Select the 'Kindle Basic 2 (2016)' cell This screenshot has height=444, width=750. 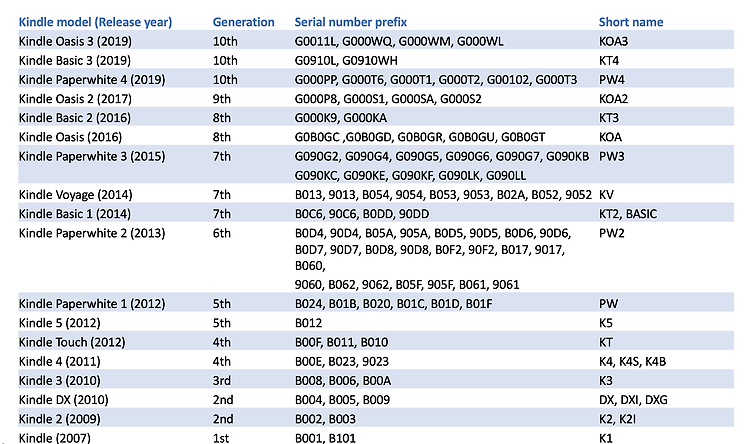click(75, 118)
